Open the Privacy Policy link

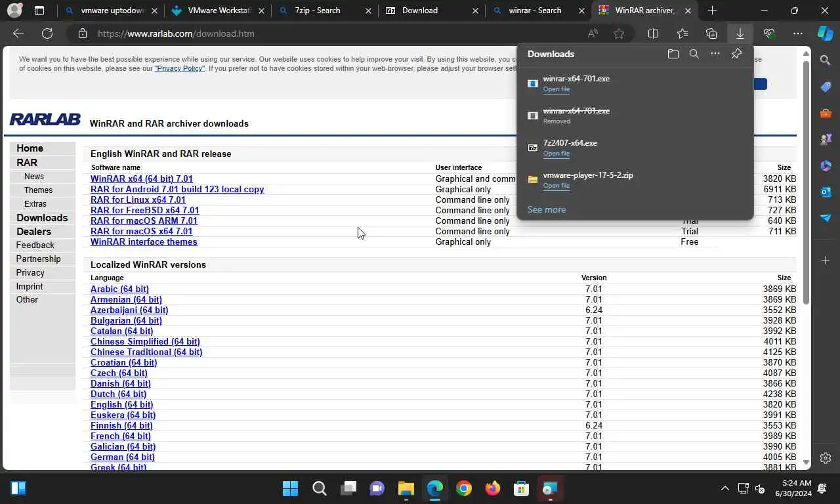coord(179,68)
